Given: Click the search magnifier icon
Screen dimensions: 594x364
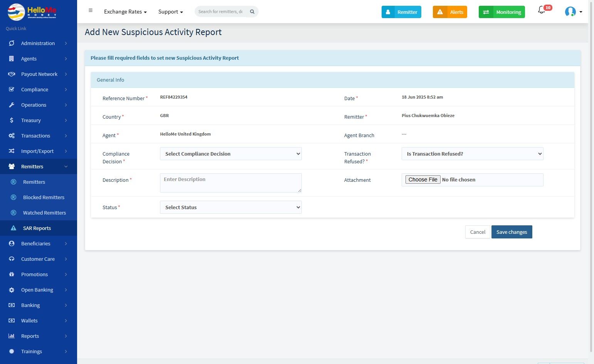Looking at the screenshot, I should click(x=252, y=12).
